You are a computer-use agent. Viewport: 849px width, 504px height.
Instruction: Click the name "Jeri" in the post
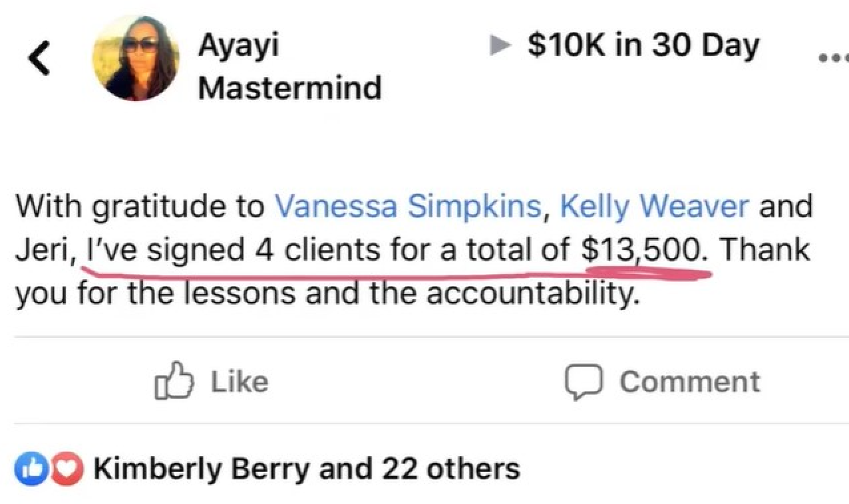pos(43,250)
